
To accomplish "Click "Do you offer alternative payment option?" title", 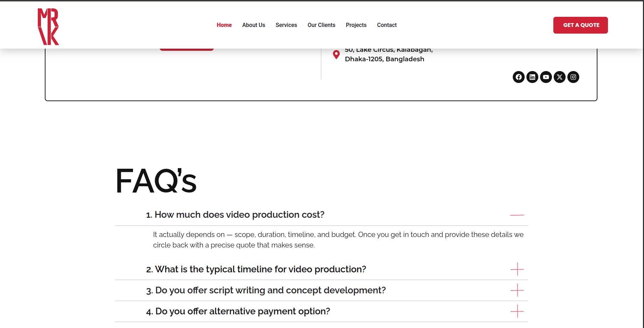I will [x=242, y=311].
